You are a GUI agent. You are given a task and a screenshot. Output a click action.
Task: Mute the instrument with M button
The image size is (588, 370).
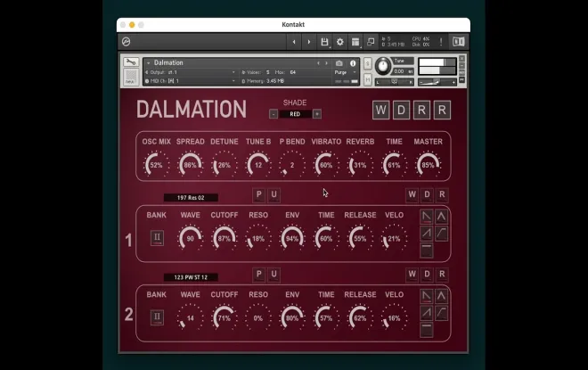point(367,79)
